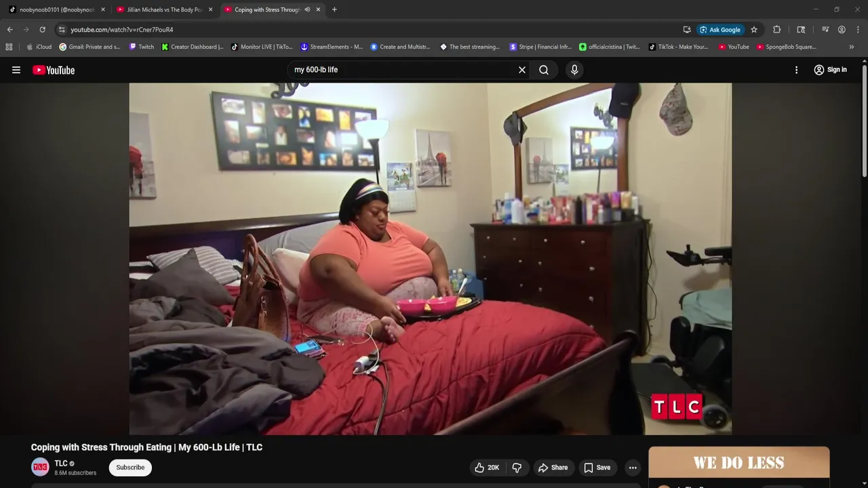Save the video to playlist
The image size is (868, 488).
click(597, 468)
